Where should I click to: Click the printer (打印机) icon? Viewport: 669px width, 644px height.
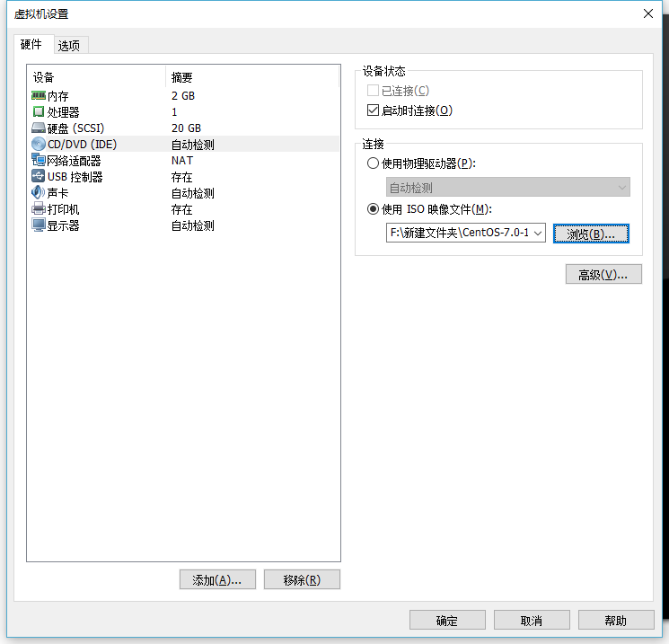coord(39,209)
